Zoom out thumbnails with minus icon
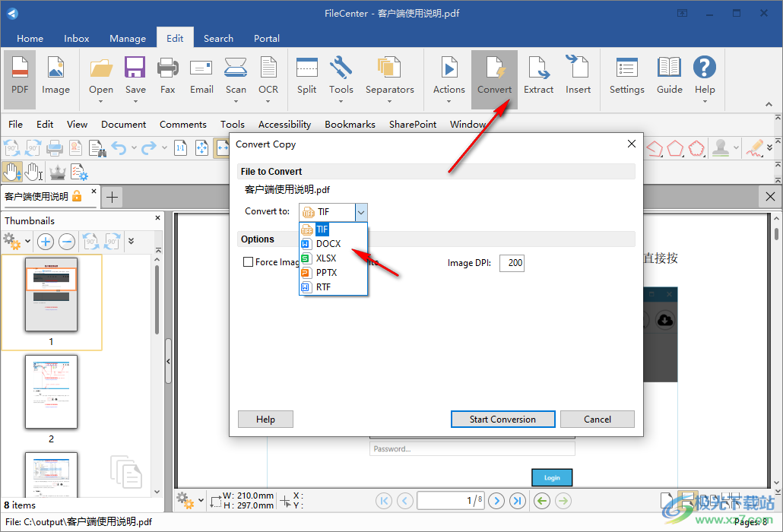This screenshot has height=532, width=783. pyautogui.click(x=67, y=242)
